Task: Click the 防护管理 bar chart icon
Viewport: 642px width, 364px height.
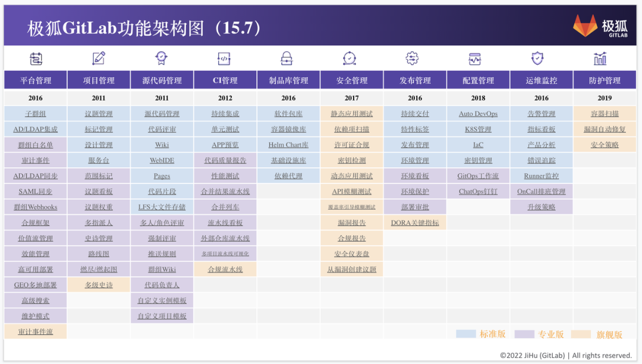Action: [600, 58]
